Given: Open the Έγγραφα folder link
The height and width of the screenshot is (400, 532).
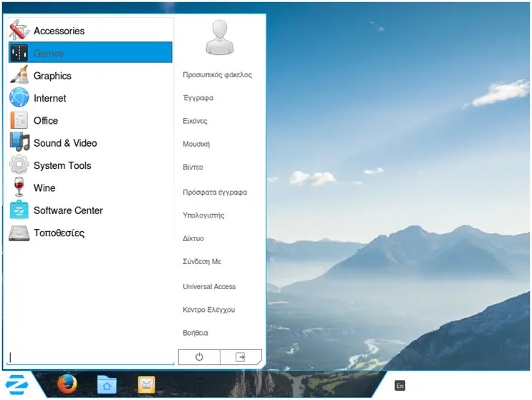Looking at the screenshot, I should (x=198, y=98).
